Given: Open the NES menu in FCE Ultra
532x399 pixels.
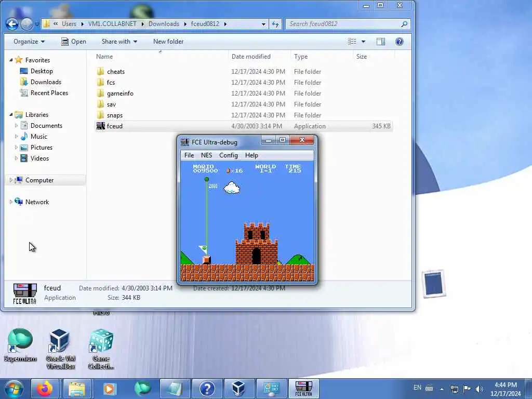Looking at the screenshot, I should (x=206, y=155).
